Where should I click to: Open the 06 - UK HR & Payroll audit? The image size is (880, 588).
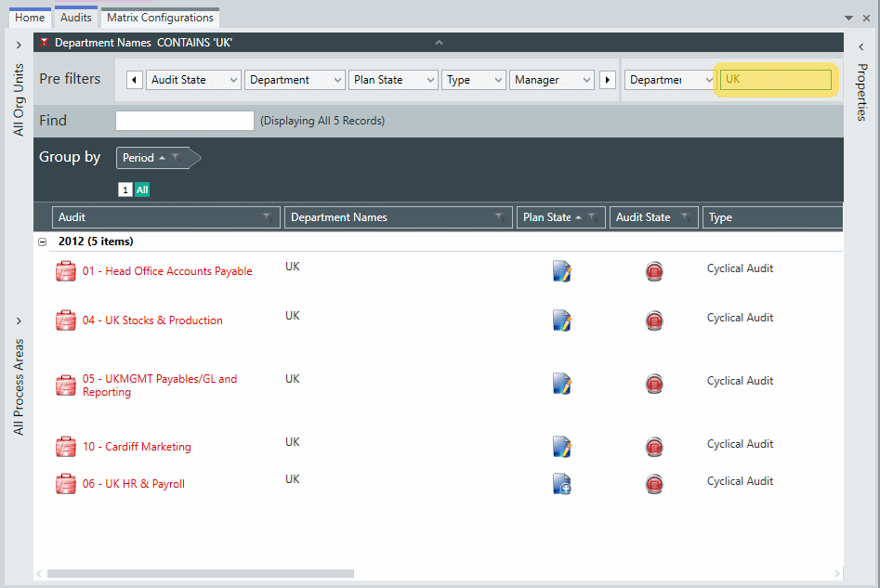(134, 484)
